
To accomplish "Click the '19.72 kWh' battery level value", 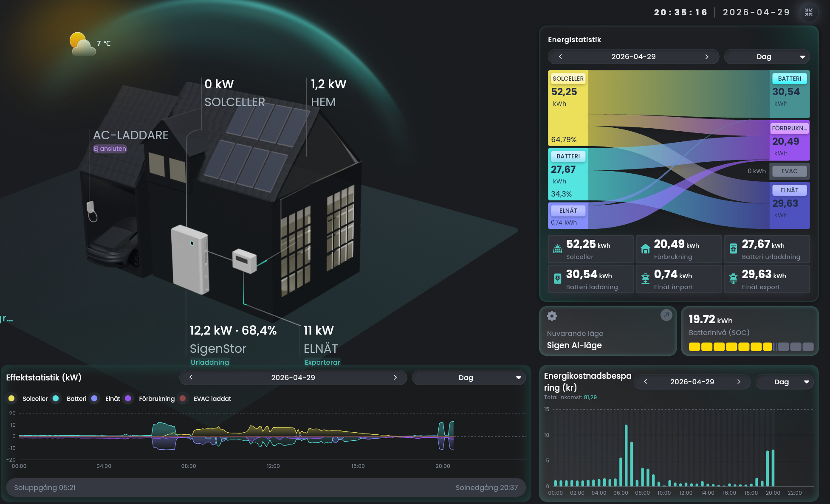I will pyautogui.click(x=711, y=319).
